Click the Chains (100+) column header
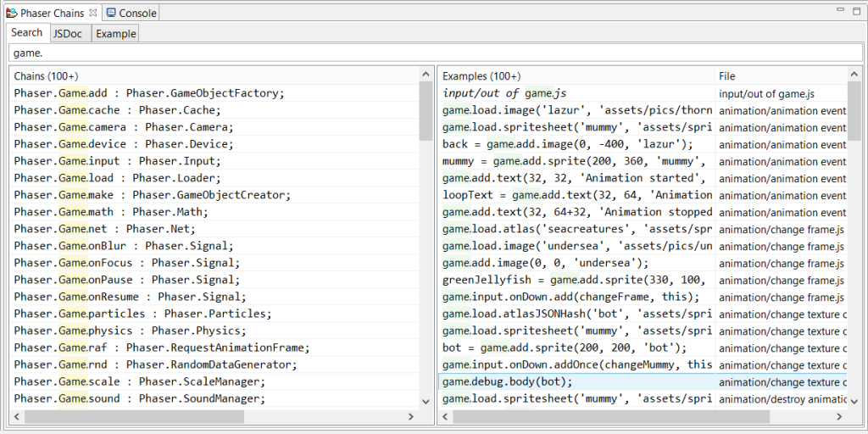The height and width of the screenshot is (434, 868). coord(214,76)
